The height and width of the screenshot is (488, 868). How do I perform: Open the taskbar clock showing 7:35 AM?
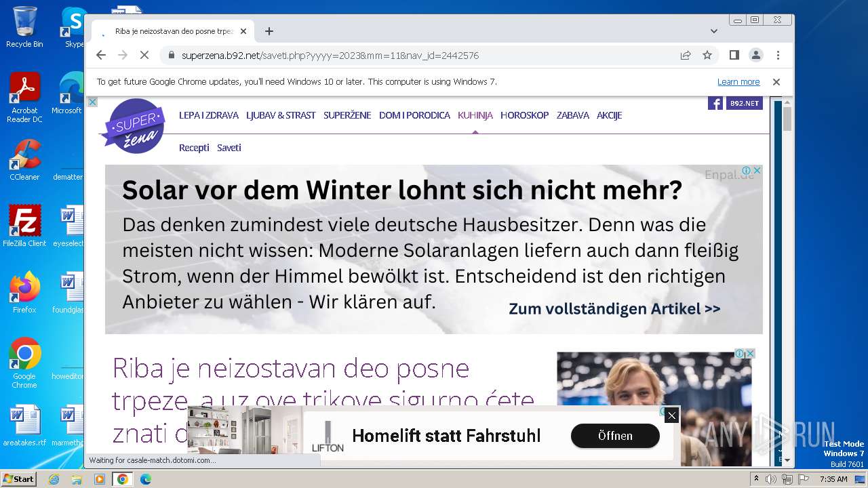pyautogui.click(x=833, y=479)
